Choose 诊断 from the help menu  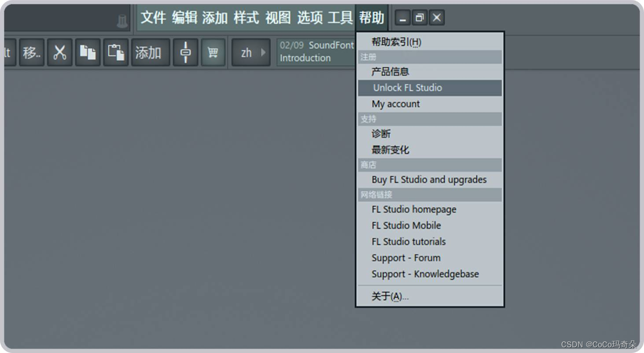click(430, 134)
